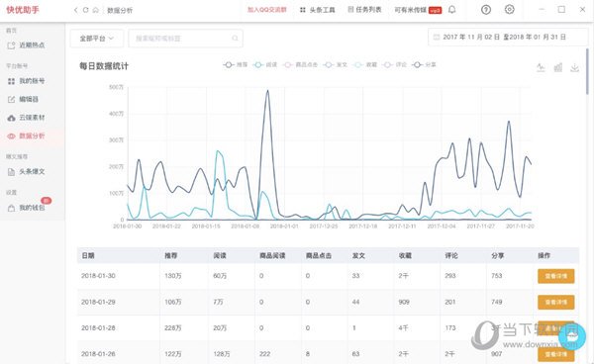Image resolution: width=594 pixels, height=364 pixels.
Task: Open 我的钱包 in sidebar
Action: pos(32,208)
